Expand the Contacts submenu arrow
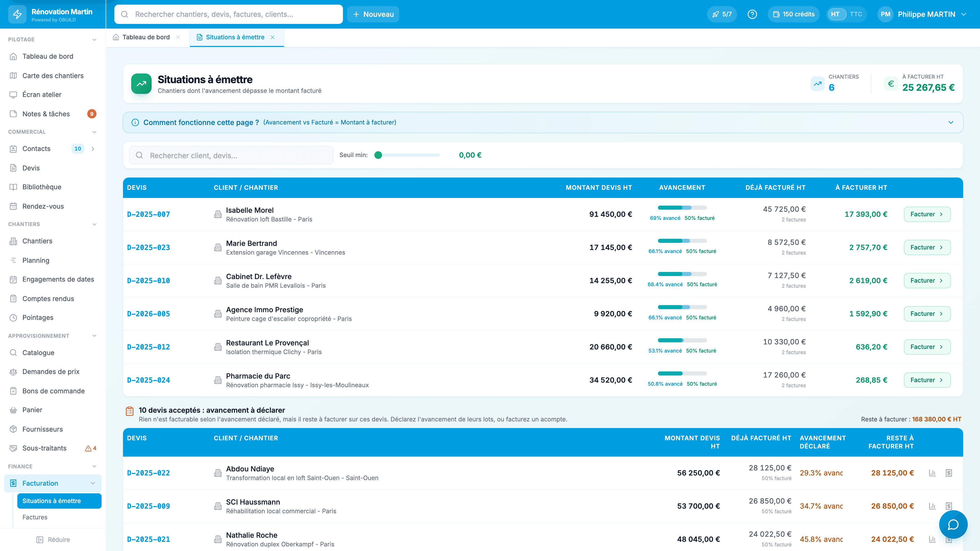 (93, 149)
